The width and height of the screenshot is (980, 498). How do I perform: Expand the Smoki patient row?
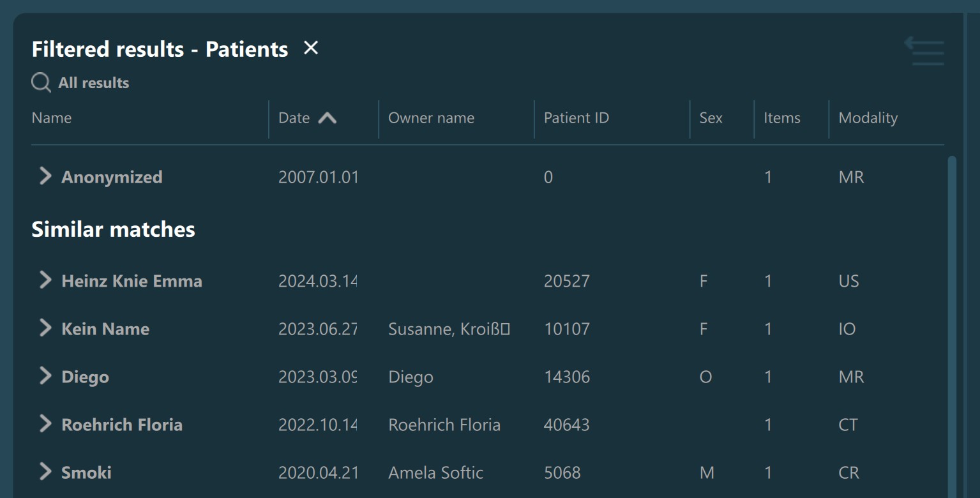coord(45,472)
